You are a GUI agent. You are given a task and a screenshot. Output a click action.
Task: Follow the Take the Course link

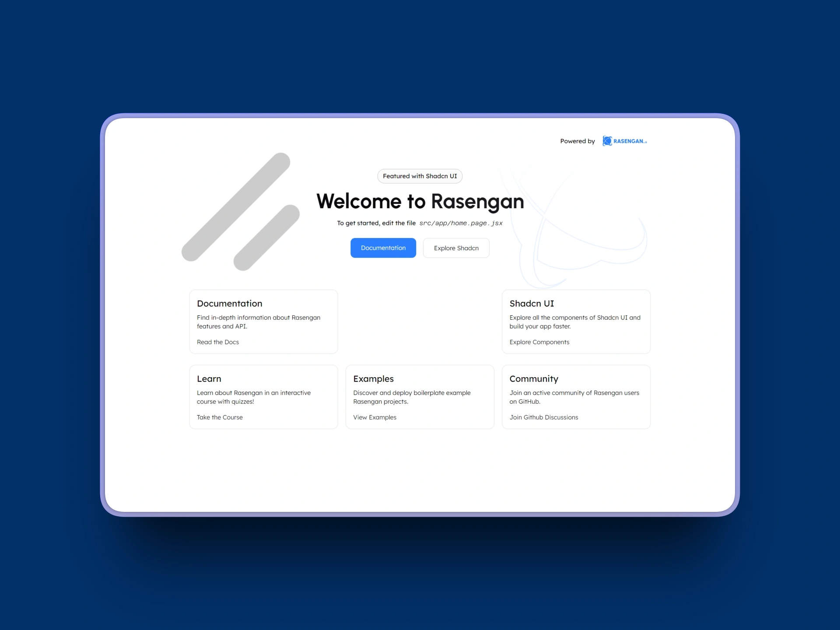click(219, 417)
